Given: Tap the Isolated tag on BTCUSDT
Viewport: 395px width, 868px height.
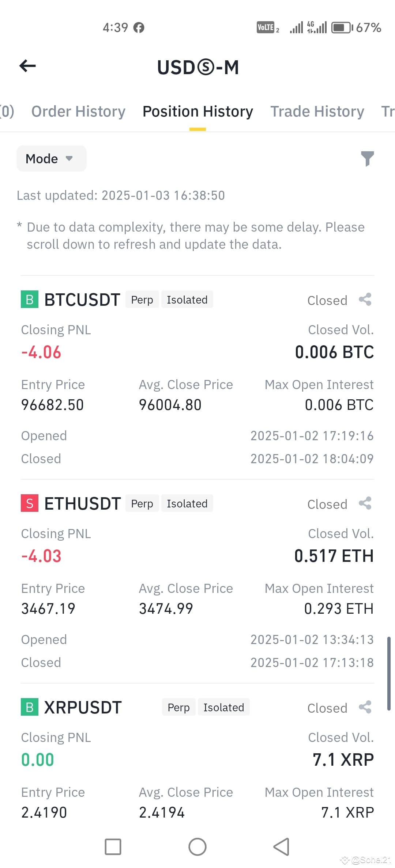Looking at the screenshot, I should click(187, 300).
